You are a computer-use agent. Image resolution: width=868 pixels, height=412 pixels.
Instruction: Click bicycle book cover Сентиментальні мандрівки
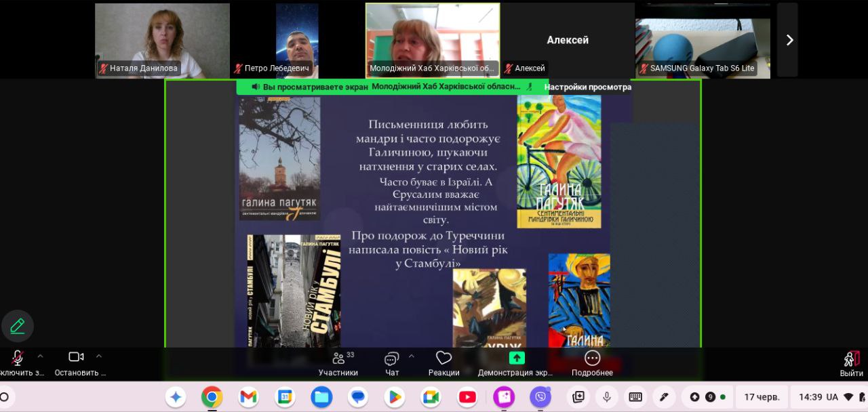pyautogui.click(x=559, y=161)
